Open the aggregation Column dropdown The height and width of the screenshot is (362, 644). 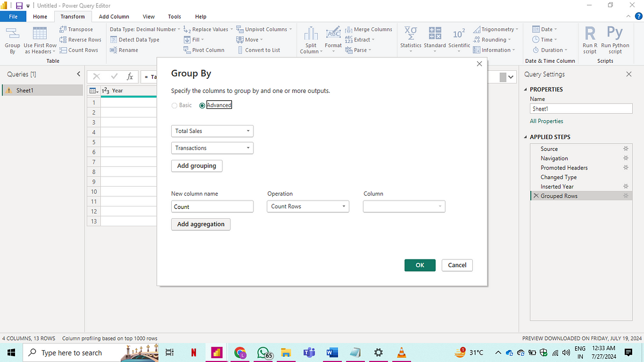coord(404,206)
